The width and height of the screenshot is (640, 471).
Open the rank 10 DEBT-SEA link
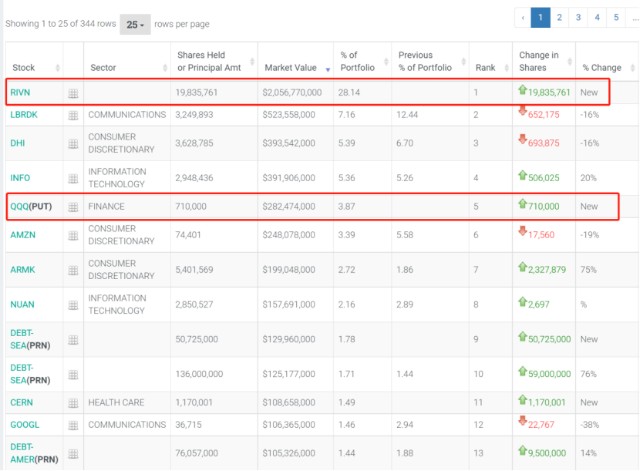(22, 374)
